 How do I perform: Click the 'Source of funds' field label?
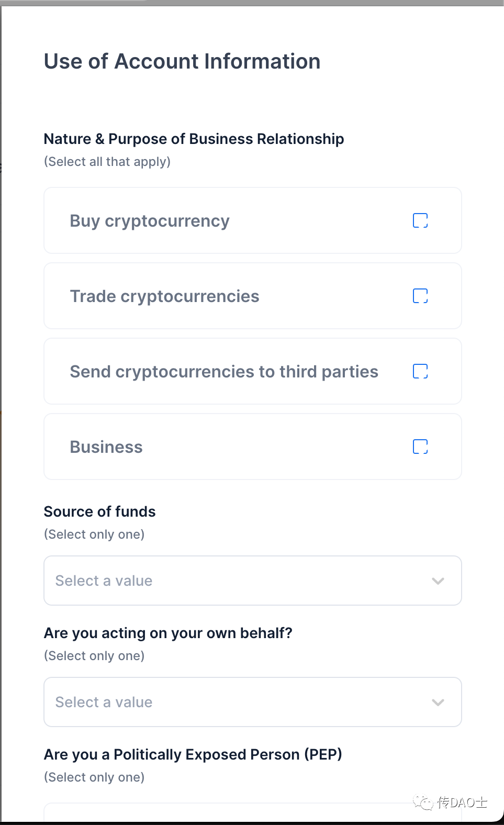pyautogui.click(x=99, y=511)
